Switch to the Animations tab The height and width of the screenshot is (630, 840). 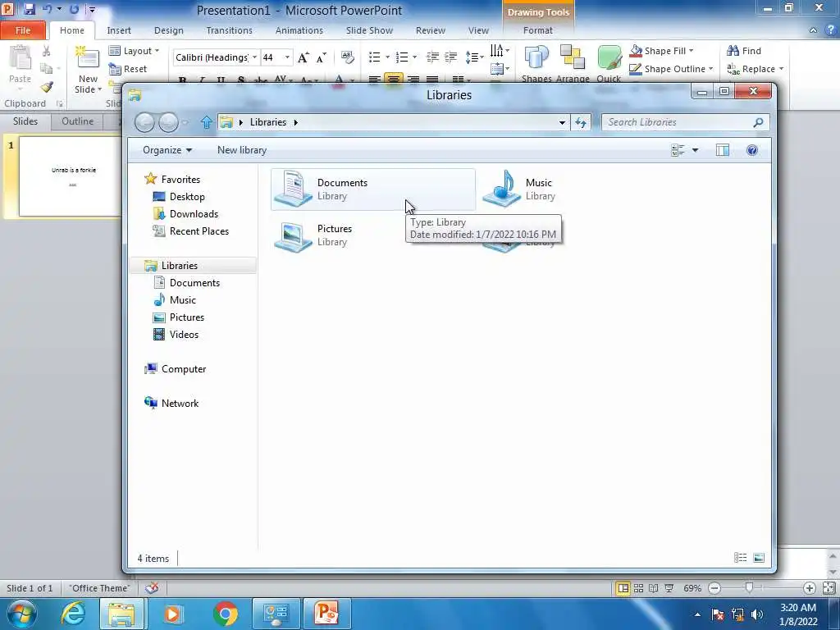pos(299,30)
